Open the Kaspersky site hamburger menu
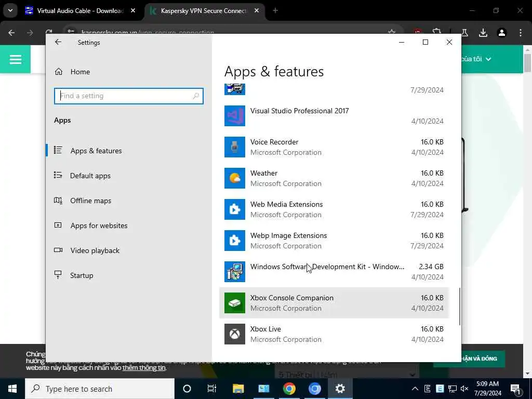Screen dimensions: 532x399 tap(15, 60)
